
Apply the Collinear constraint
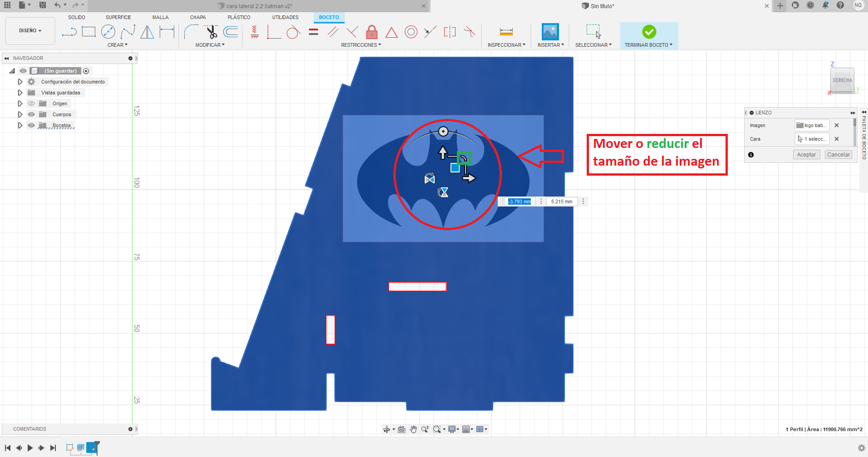pyautogui.click(x=430, y=32)
